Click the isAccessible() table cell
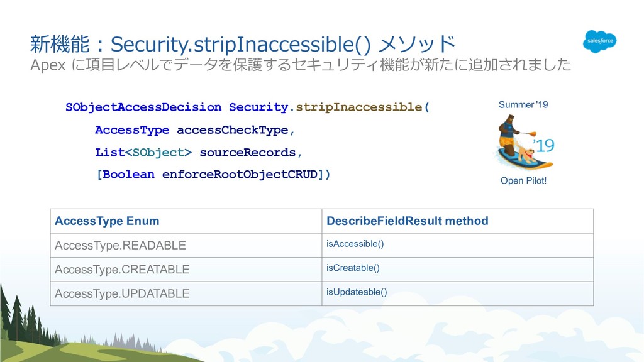Screen dimensions: 644x362 458,246
